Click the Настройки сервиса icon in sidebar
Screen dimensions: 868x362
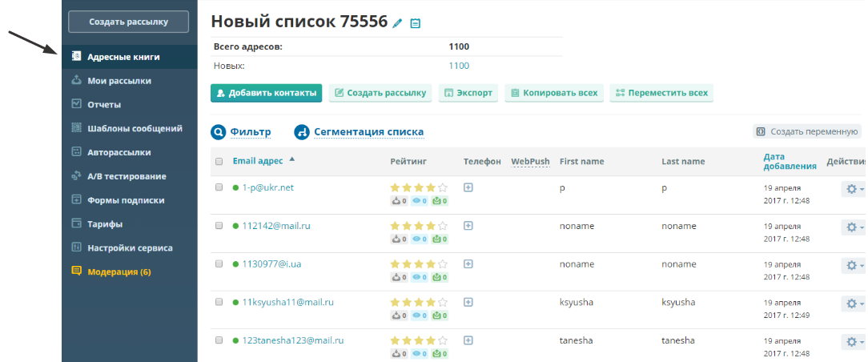point(76,247)
